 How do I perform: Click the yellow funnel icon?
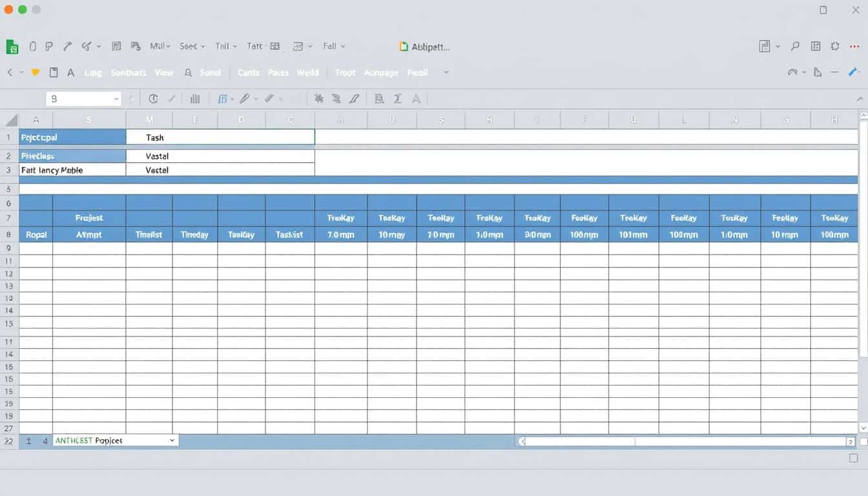click(36, 72)
